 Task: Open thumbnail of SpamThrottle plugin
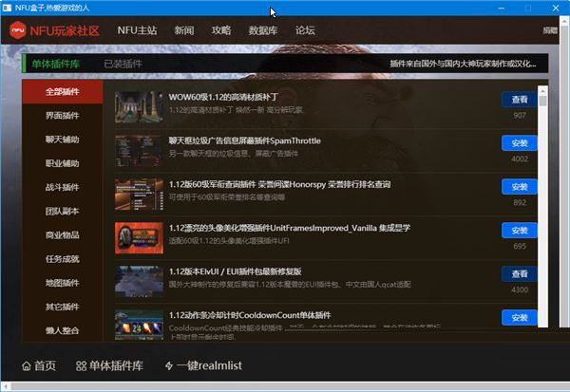[139, 151]
